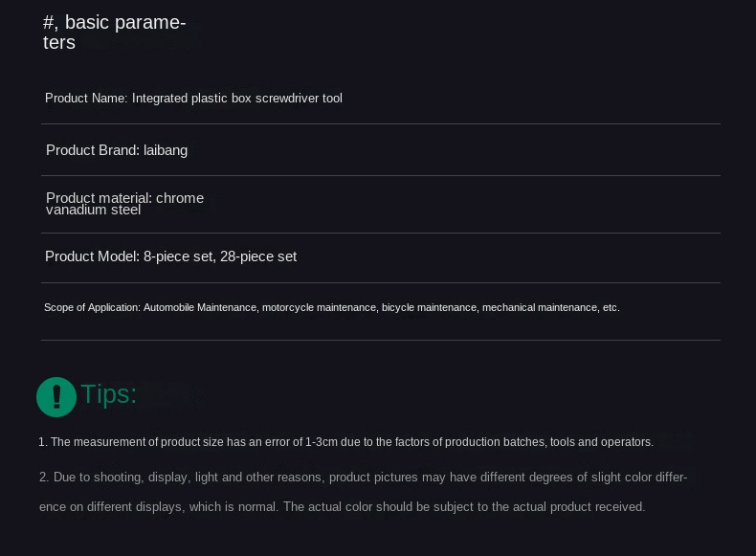Click the Scope of Application line
The height and width of the screenshot is (556, 756).
(332, 307)
